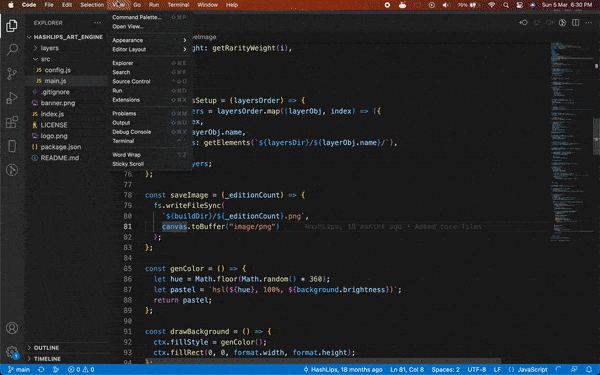Change UTF-8 encoding in status bar
The width and height of the screenshot is (600, 375).
(x=476, y=370)
